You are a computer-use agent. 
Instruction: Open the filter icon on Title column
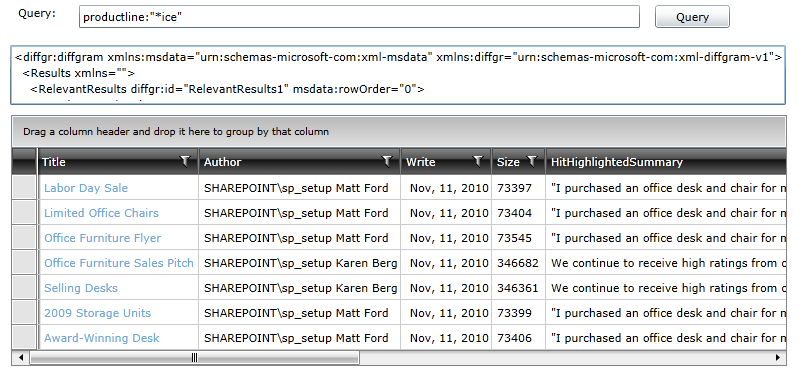(185, 162)
